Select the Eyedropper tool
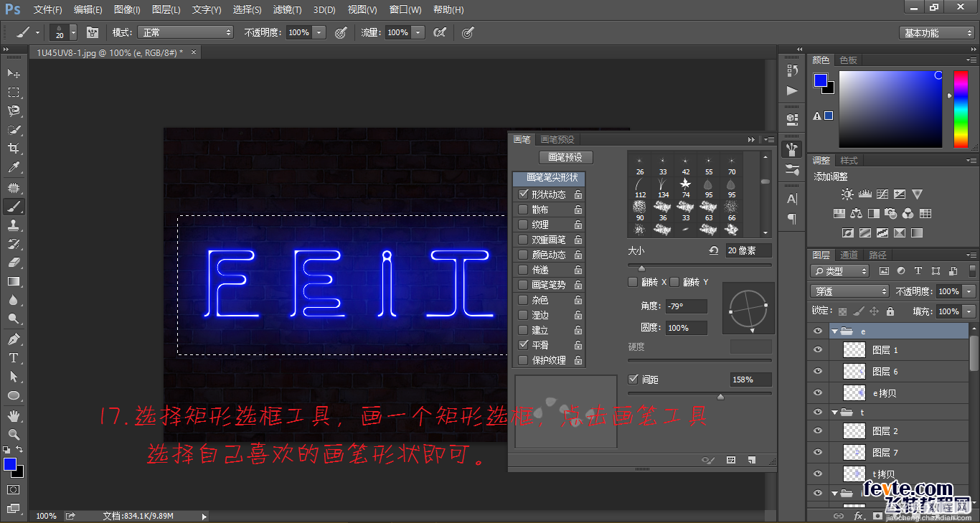Image resolution: width=980 pixels, height=523 pixels. pyautogui.click(x=14, y=168)
